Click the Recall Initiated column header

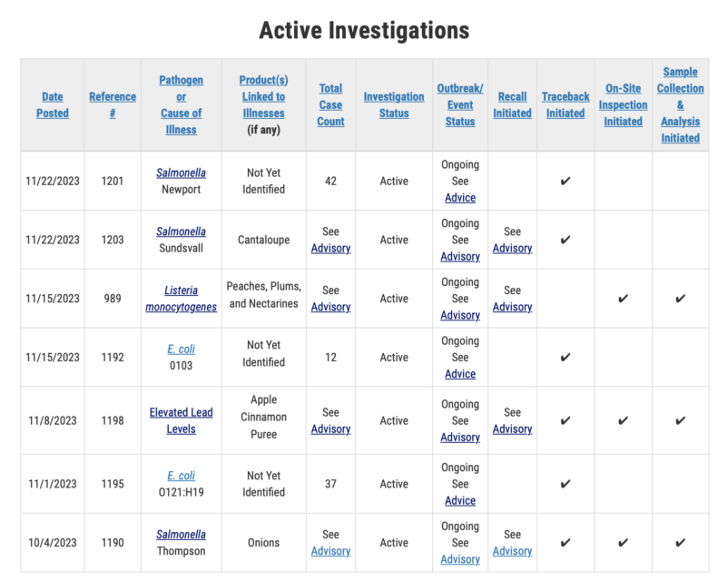point(512,105)
